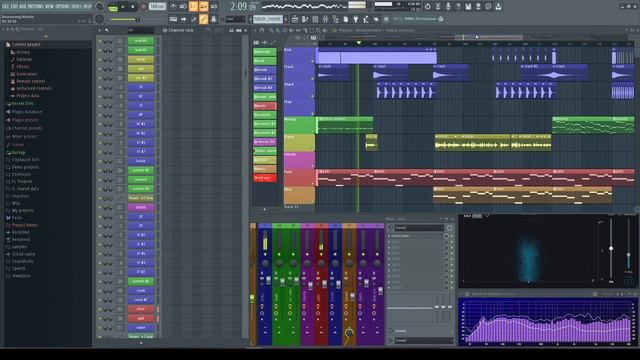Select the Kick playlist track header
This screenshot has width=640, height=360.
click(x=299, y=55)
